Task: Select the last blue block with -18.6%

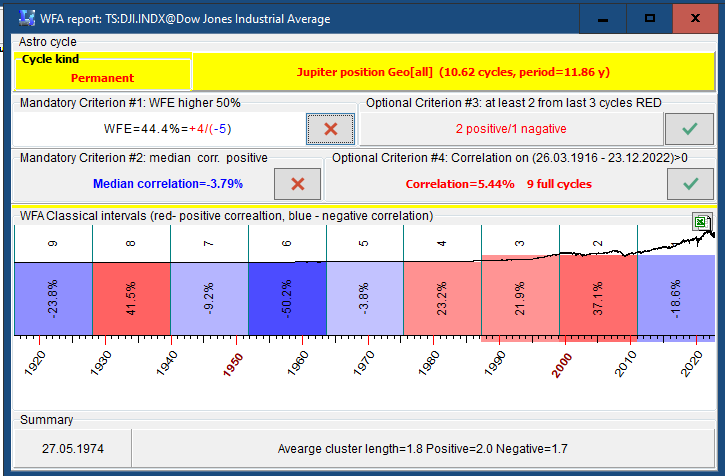Action: coord(676,299)
